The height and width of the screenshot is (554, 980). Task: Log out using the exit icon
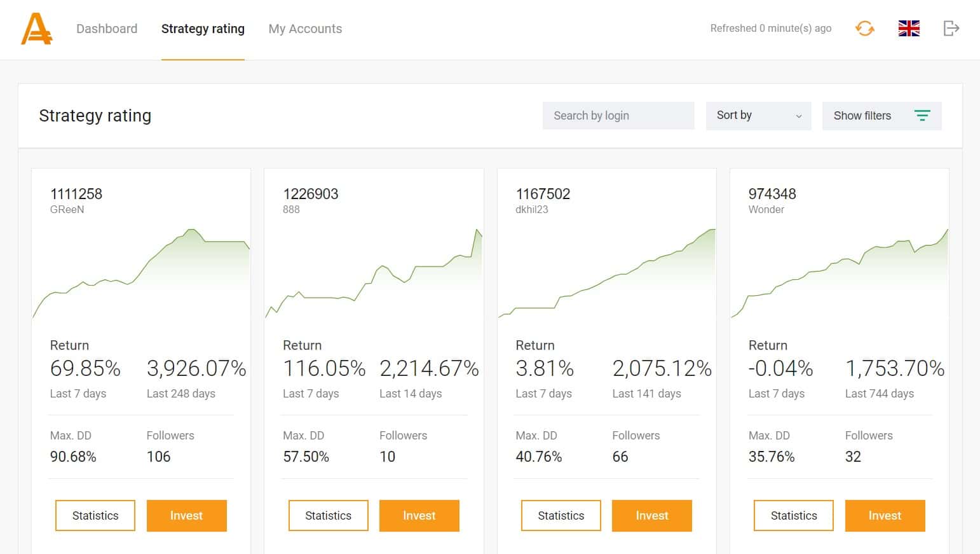click(x=951, y=28)
